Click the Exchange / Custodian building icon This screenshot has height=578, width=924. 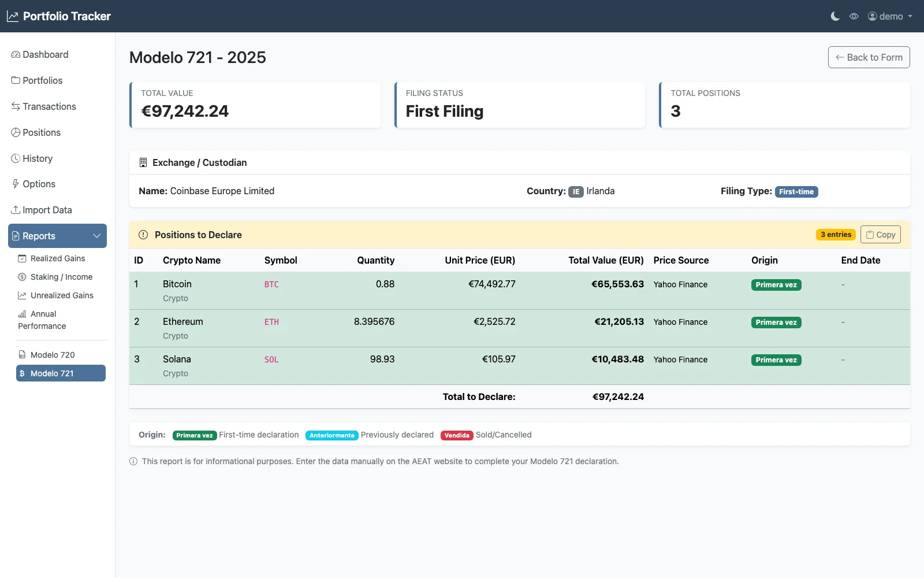click(143, 162)
